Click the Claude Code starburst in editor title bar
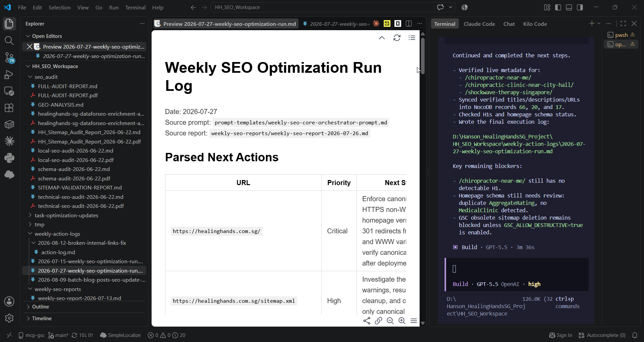 point(376,23)
